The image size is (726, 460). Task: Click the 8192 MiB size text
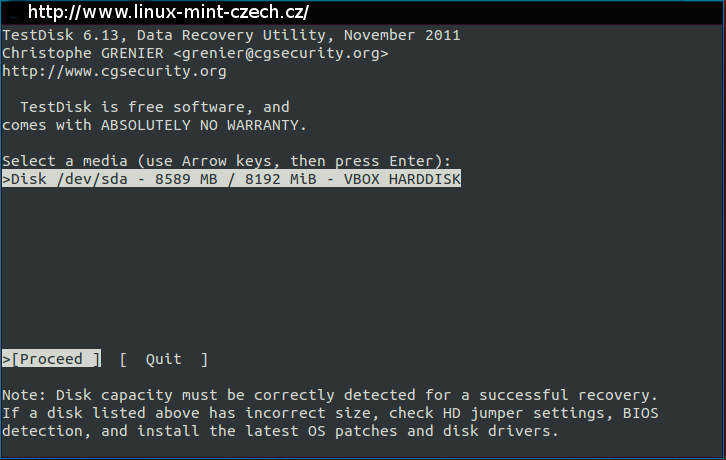point(281,179)
